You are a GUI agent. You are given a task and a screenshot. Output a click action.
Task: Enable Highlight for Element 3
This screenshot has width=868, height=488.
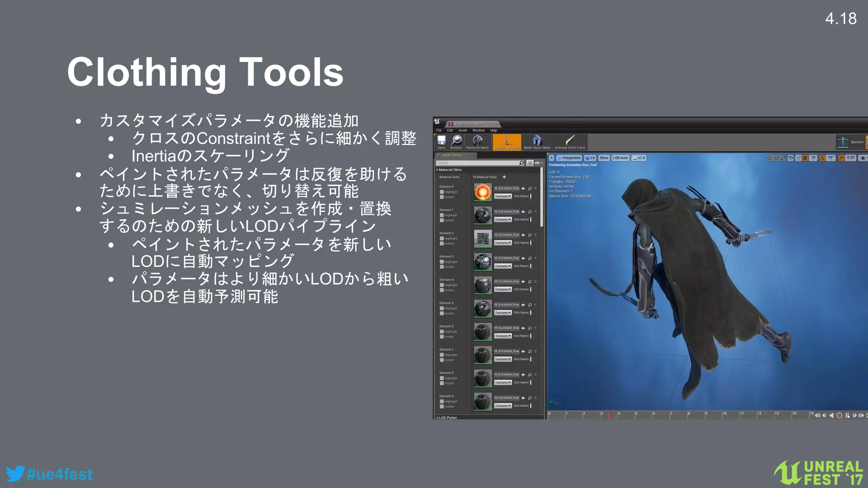tap(442, 262)
